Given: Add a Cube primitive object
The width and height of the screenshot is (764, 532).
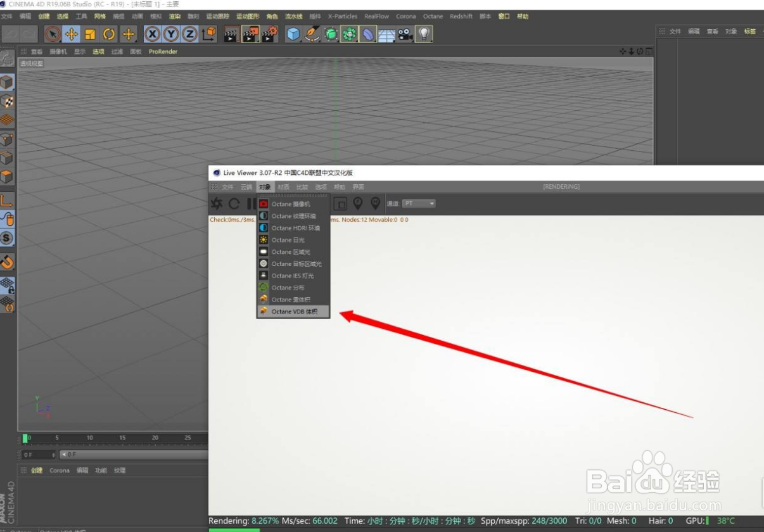Looking at the screenshot, I should pos(293,34).
